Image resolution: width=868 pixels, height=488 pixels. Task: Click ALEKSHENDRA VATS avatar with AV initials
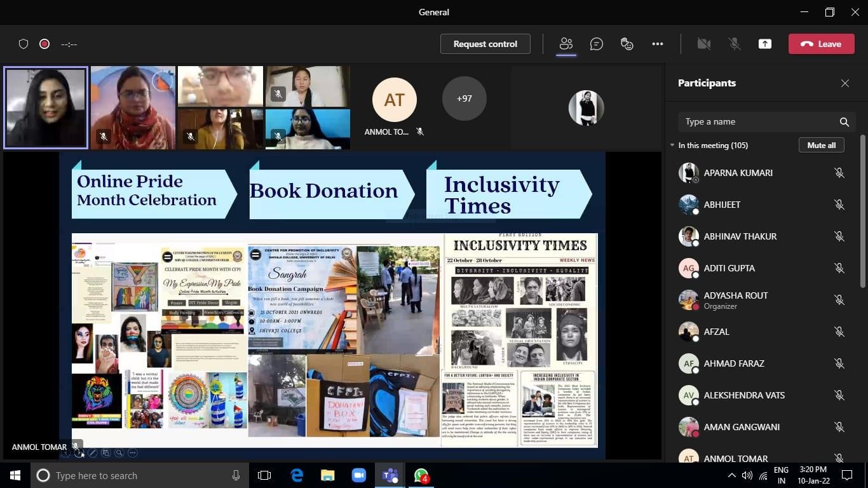tap(688, 395)
